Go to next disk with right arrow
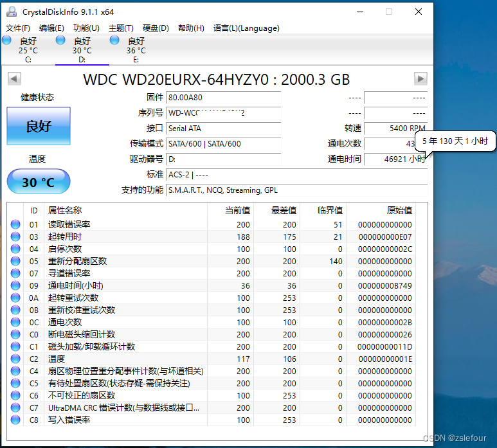 420,78
